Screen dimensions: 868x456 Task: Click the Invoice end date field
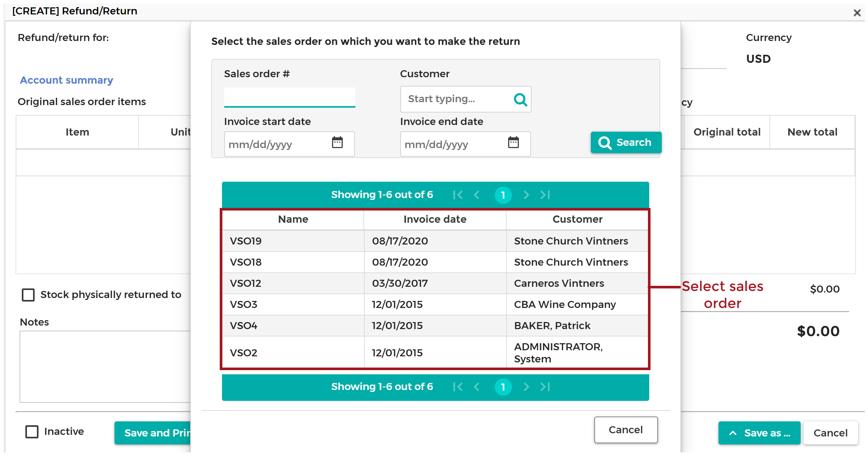[x=465, y=144]
